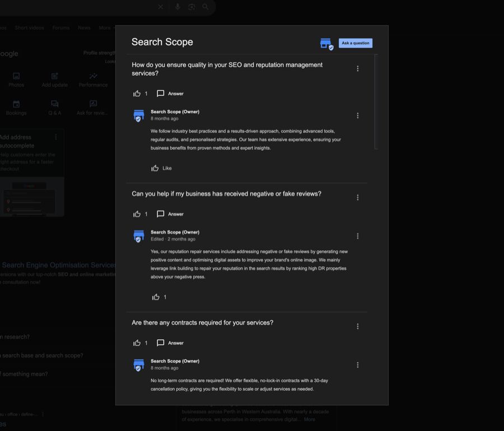Open options for owner's best practices answer
The image size is (504, 431).
[358, 115]
